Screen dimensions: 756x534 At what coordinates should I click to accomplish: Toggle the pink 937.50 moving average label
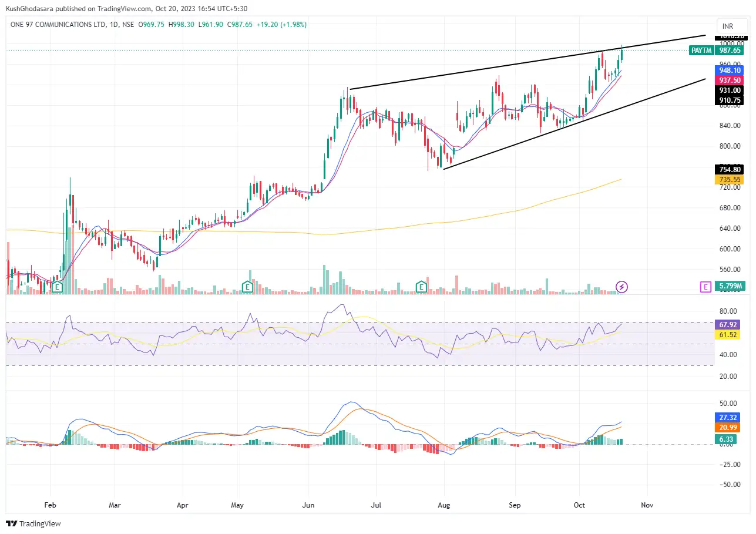coord(730,80)
